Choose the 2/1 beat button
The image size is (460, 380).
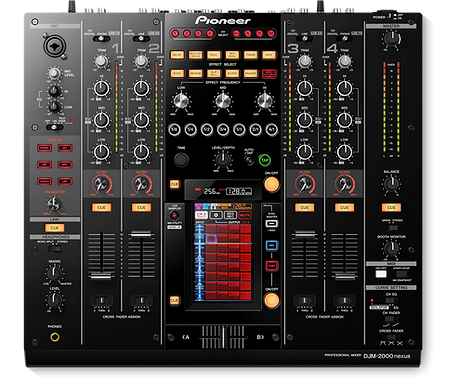click(x=256, y=129)
